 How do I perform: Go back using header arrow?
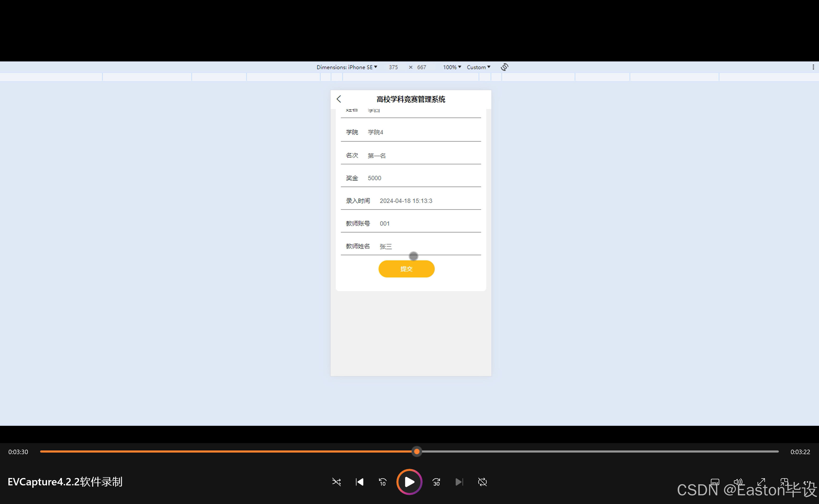pyautogui.click(x=339, y=99)
